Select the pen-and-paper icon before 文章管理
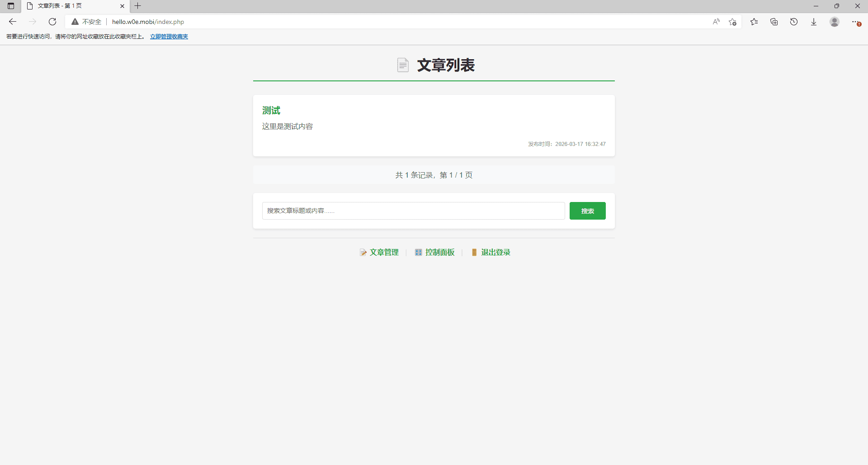Image resolution: width=868 pixels, height=465 pixels. tap(363, 252)
